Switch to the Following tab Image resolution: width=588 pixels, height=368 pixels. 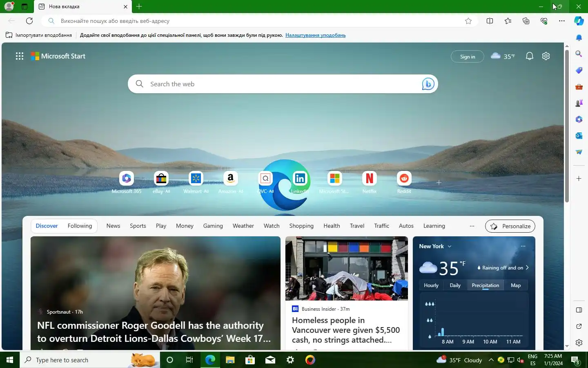coord(80,226)
